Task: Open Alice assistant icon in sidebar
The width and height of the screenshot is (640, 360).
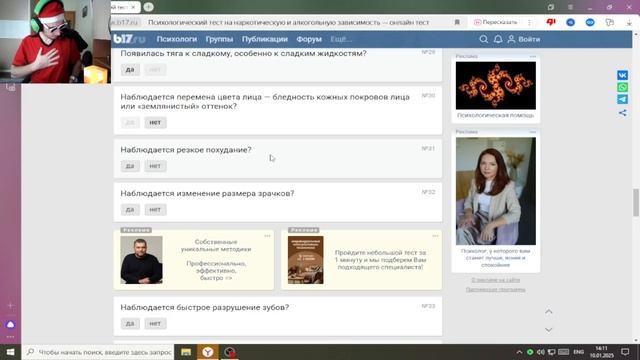Action: coord(10,324)
